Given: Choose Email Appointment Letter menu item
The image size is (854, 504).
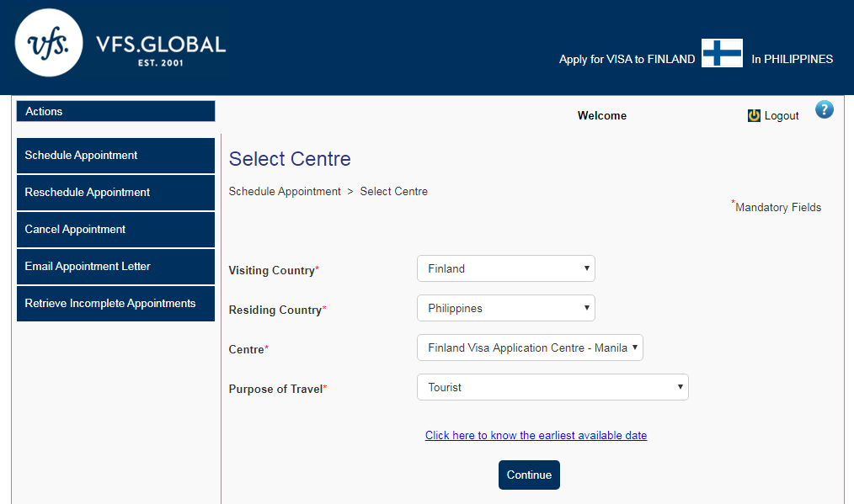Looking at the screenshot, I should pyautogui.click(x=115, y=267).
